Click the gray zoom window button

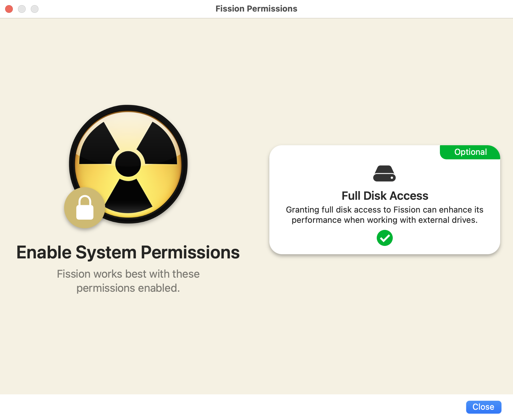(x=35, y=9)
